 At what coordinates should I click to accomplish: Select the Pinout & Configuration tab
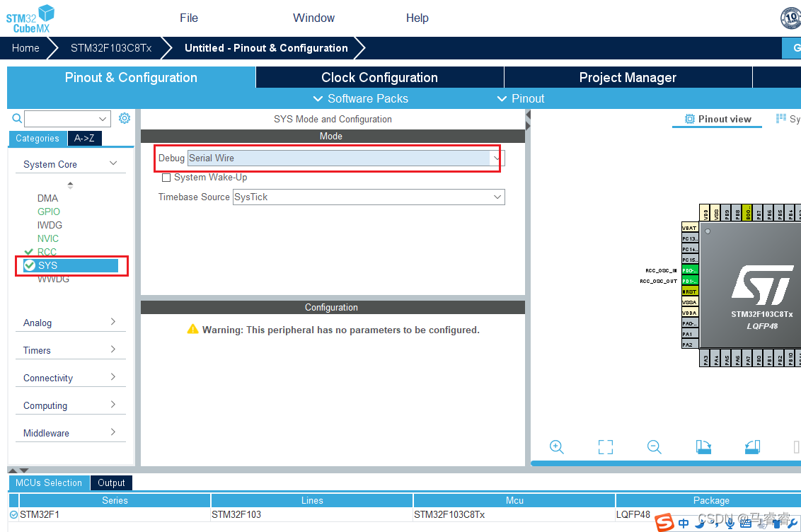click(x=131, y=78)
